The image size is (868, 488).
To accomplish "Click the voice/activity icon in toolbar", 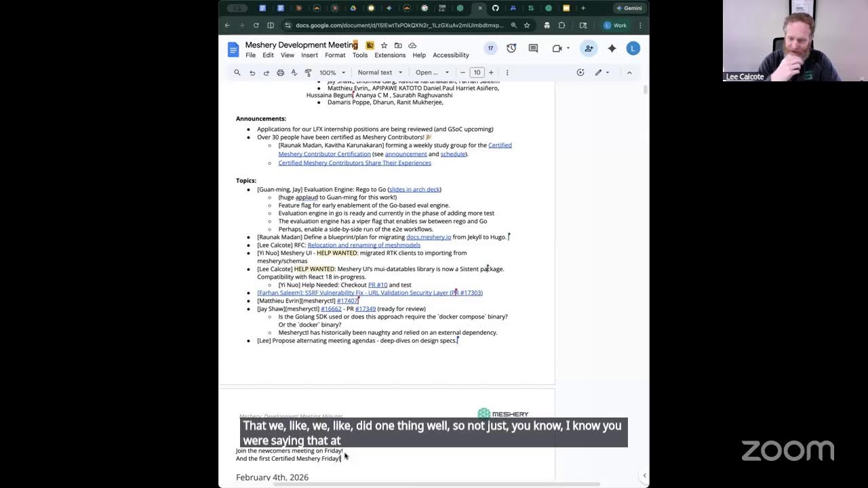I will (580, 73).
